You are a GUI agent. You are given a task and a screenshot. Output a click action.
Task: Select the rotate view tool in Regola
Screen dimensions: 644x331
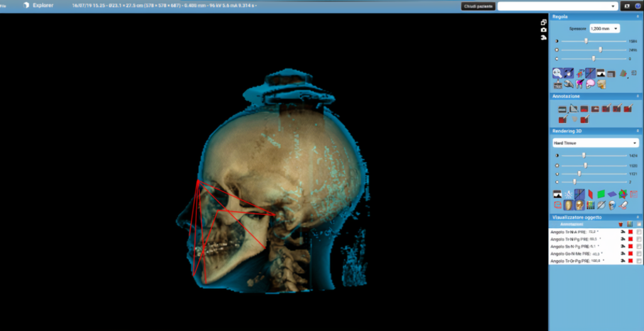[569, 73]
